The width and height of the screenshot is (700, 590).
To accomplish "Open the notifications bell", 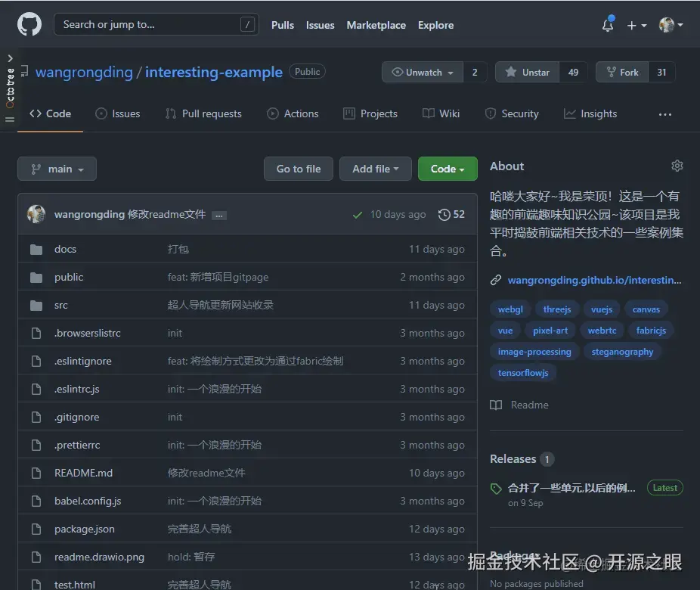I will pos(608,25).
